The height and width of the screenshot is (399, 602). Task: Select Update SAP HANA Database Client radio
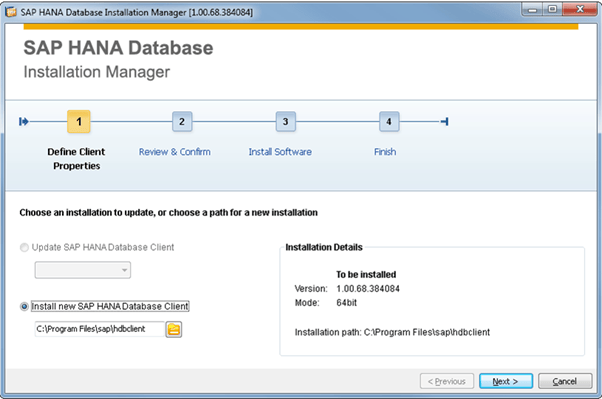click(24, 248)
